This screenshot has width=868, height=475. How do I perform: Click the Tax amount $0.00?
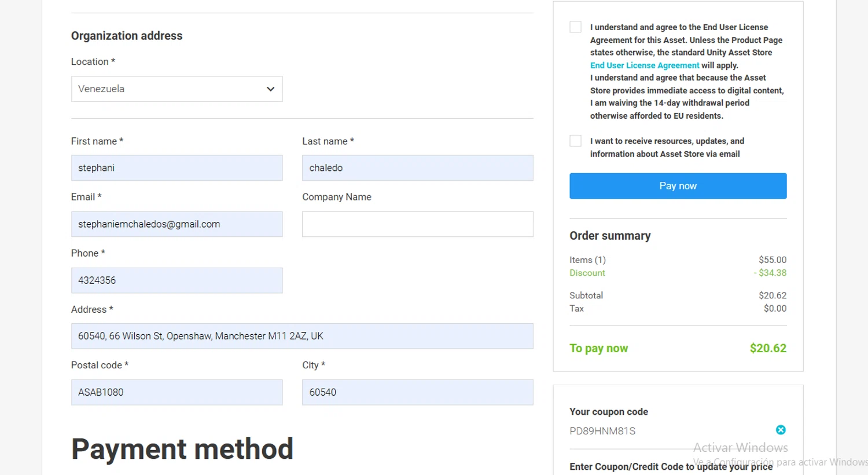(775, 308)
